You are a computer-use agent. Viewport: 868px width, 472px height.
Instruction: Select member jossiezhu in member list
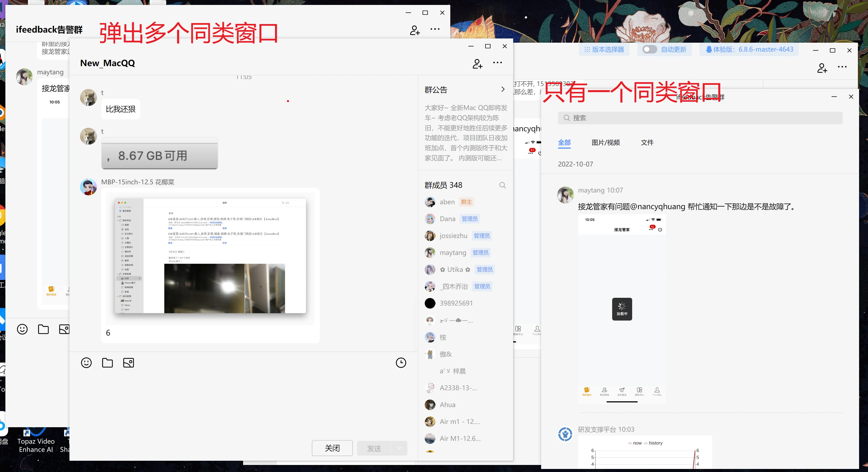(453, 236)
